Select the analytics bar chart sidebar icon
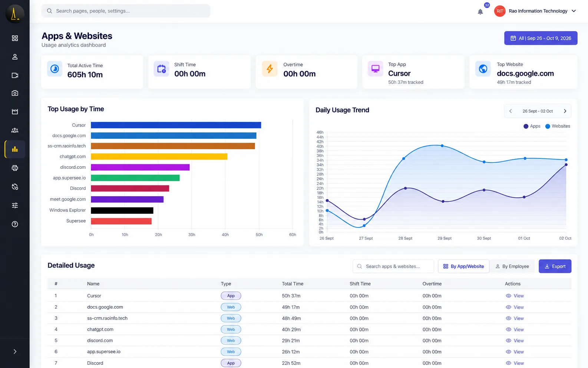This screenshot has width=588, height=368. coord(15,149)
